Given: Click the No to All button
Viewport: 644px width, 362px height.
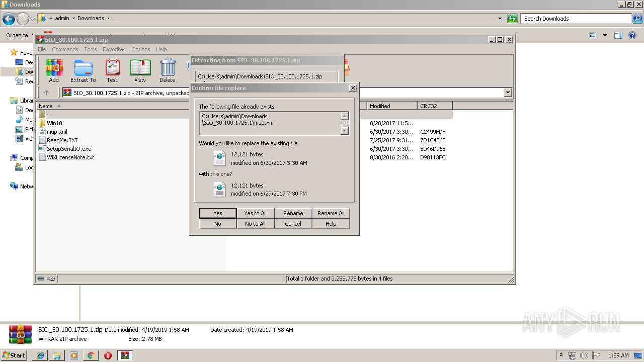Looking at the screenshot, I should (256, 224).
